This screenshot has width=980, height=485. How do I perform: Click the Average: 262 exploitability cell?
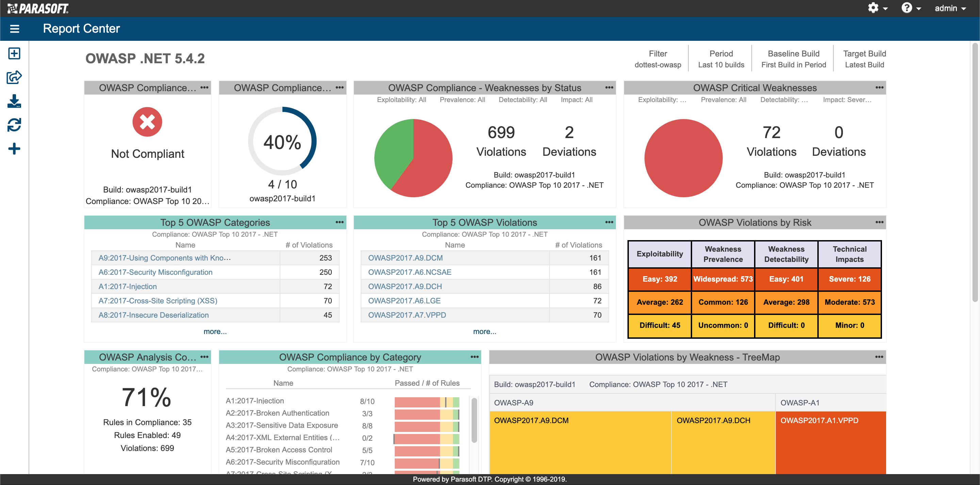click(660, 302)
